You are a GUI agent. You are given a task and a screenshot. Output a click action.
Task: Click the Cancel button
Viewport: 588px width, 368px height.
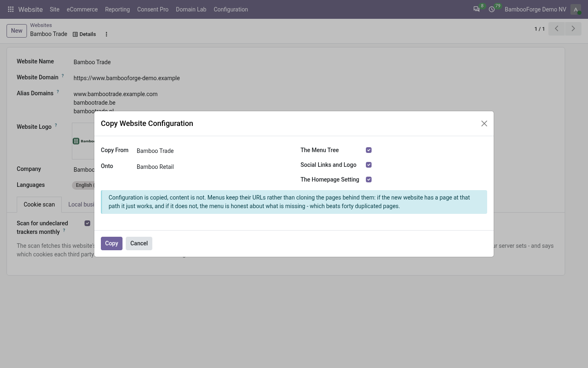[139, 243]
